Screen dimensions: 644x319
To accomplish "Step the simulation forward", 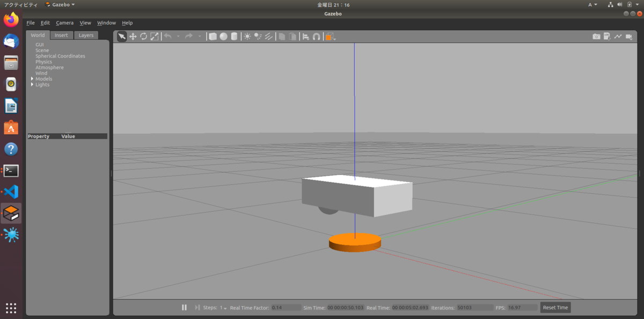I will point(197,307).
